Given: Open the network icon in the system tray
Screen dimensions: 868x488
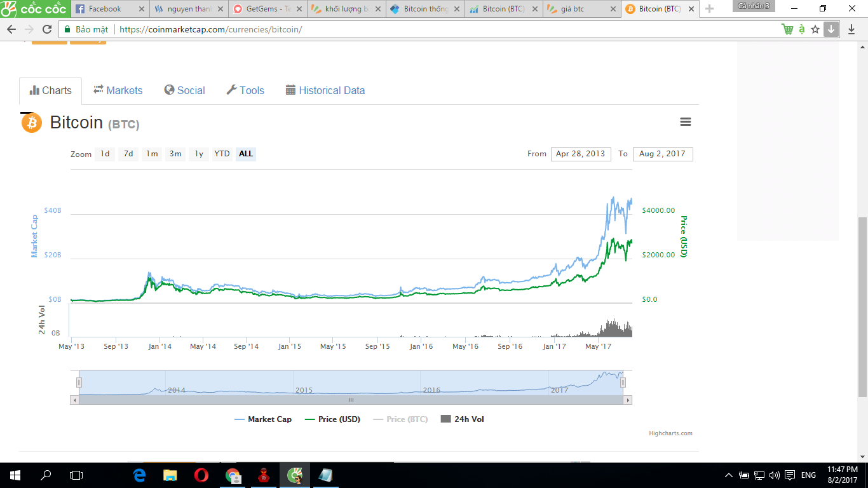Looking at the screenshot, I should click(759, 475).
